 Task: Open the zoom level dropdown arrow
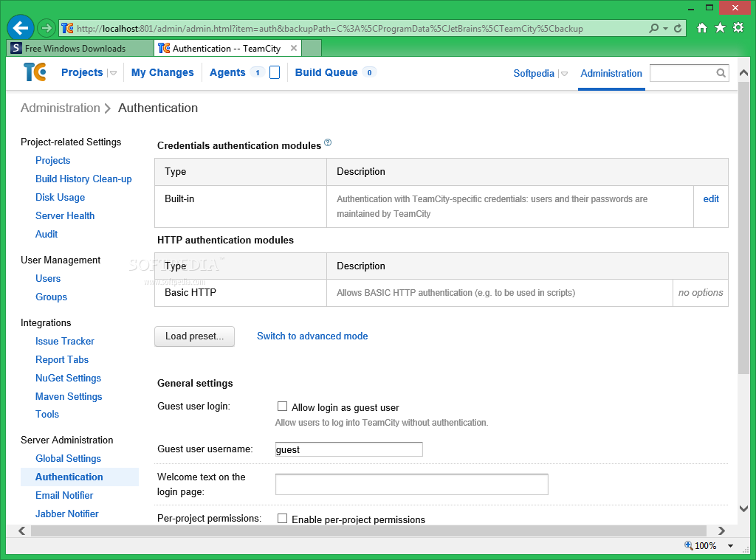click(730, 546)
